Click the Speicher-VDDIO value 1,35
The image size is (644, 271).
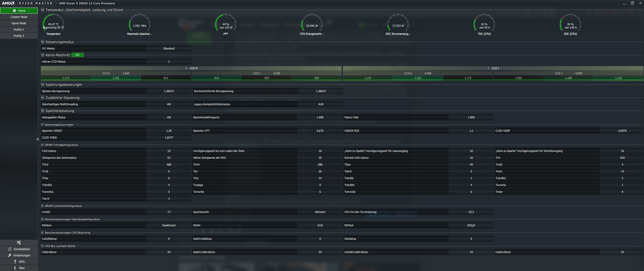(x=169, y=131)
